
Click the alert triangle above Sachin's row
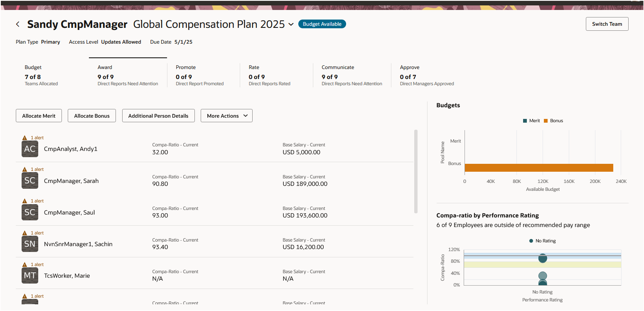[25, 233]
